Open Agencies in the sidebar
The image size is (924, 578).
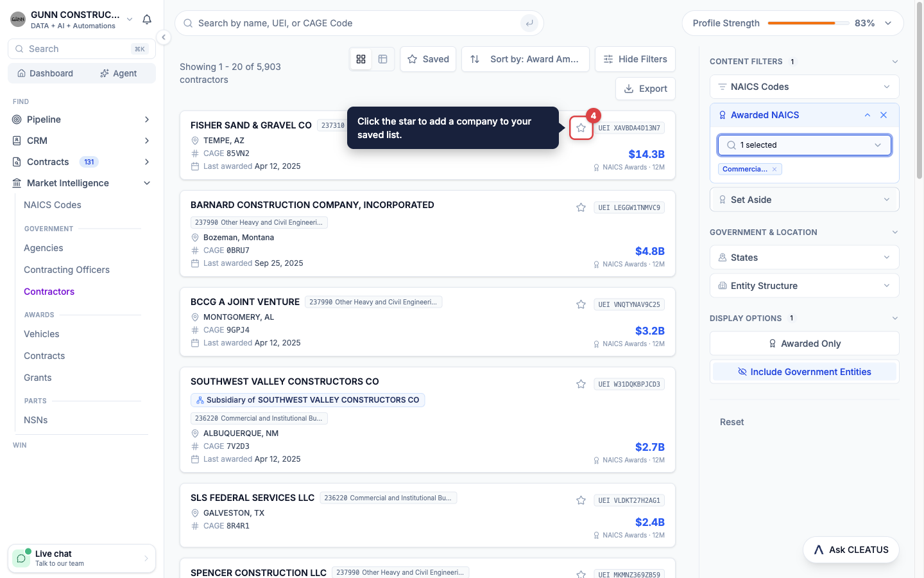(44, 248)
